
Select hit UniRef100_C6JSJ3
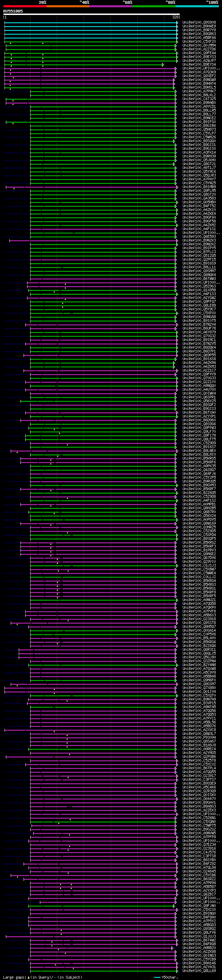tap(199, 566)
